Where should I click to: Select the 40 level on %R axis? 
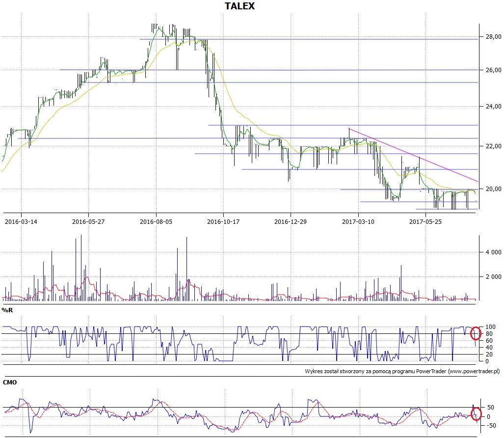pyautogui.click(x=489, y=347)
